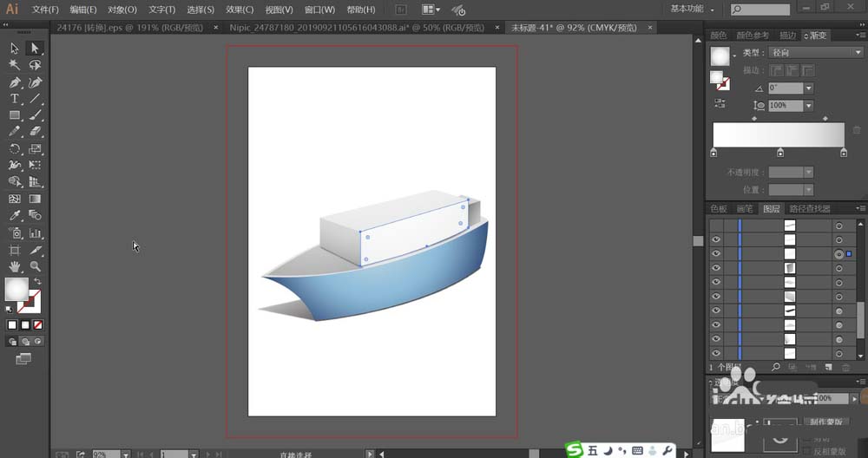Click the Change Screen Mode icon
The image size is (868, 458).
(23, 359)
